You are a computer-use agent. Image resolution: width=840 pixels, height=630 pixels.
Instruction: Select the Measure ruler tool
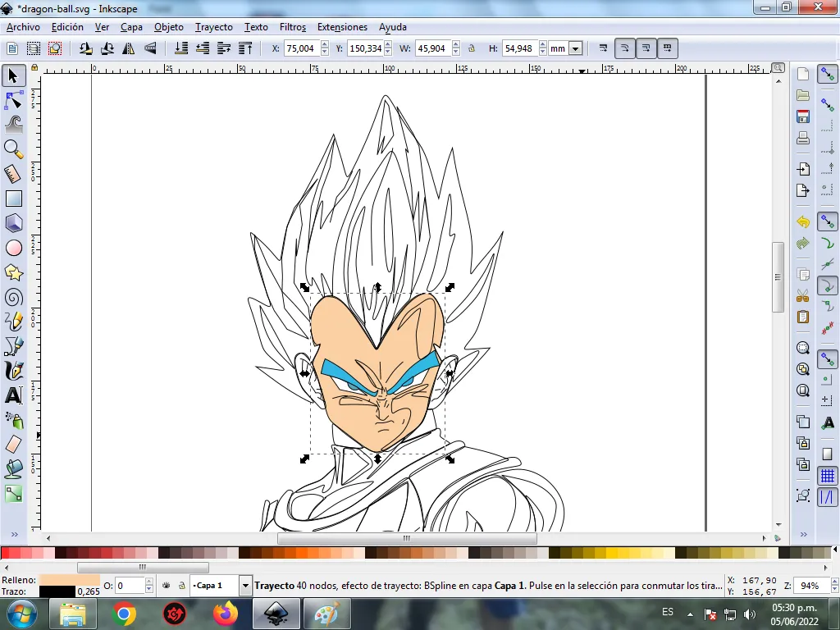click(x=13, y=174)
